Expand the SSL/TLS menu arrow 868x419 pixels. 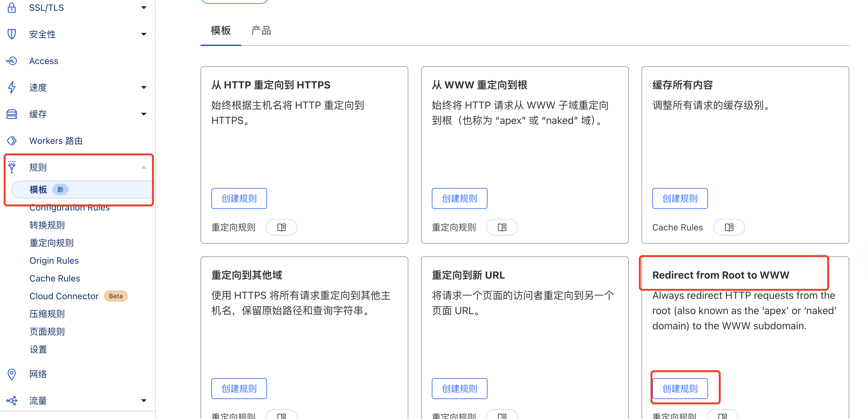click(144, 7)
